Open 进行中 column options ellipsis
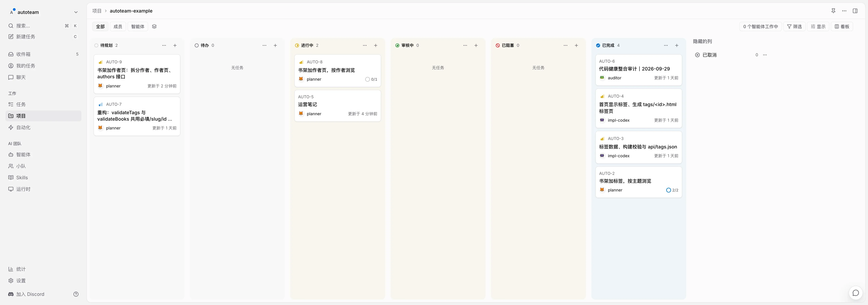This screenshot has width=868, height=305. 365,45
